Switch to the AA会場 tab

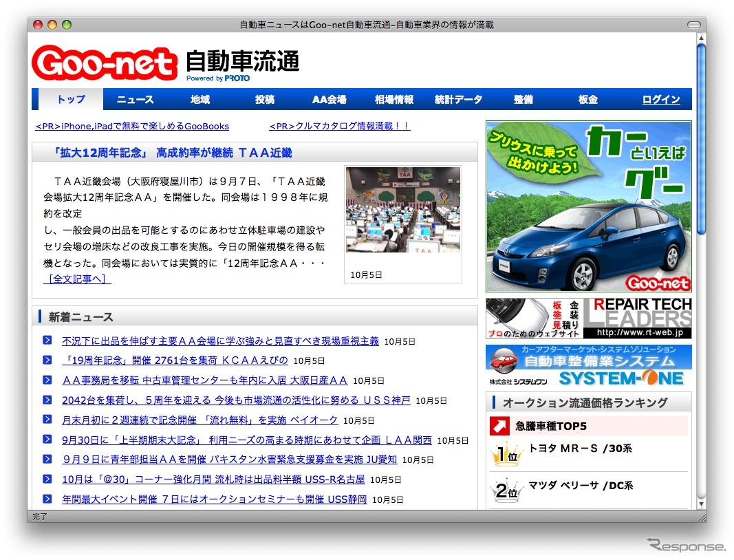(x=329, y=100)
